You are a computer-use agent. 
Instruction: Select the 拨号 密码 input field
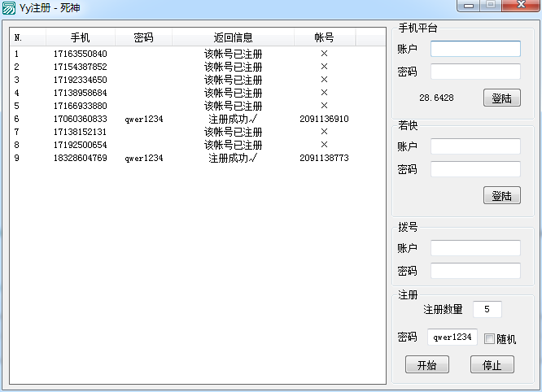pyautogui.click(x=475, y=271)
